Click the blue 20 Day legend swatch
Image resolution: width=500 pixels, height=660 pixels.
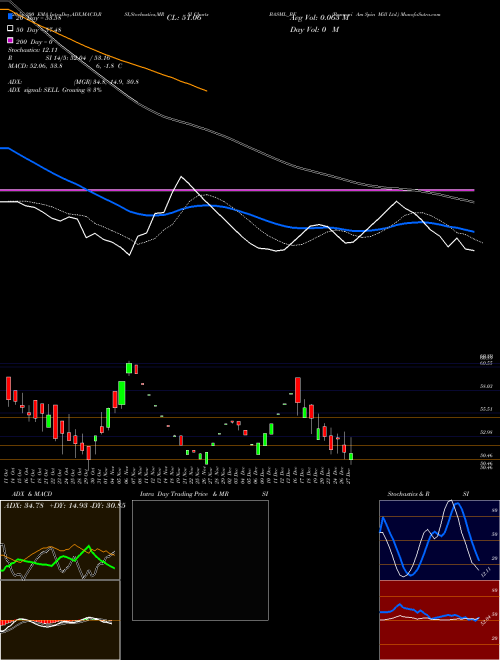tap(10, 17)
